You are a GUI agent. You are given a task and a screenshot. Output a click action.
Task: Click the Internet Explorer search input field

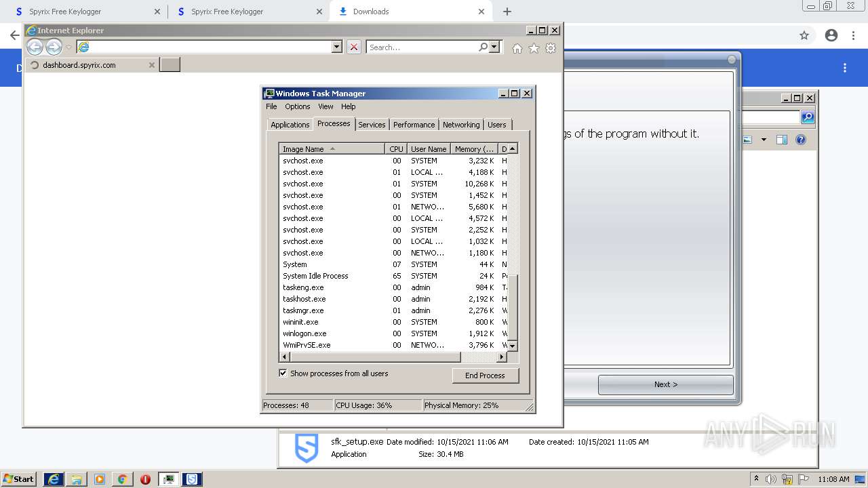[x=422, y=47]
